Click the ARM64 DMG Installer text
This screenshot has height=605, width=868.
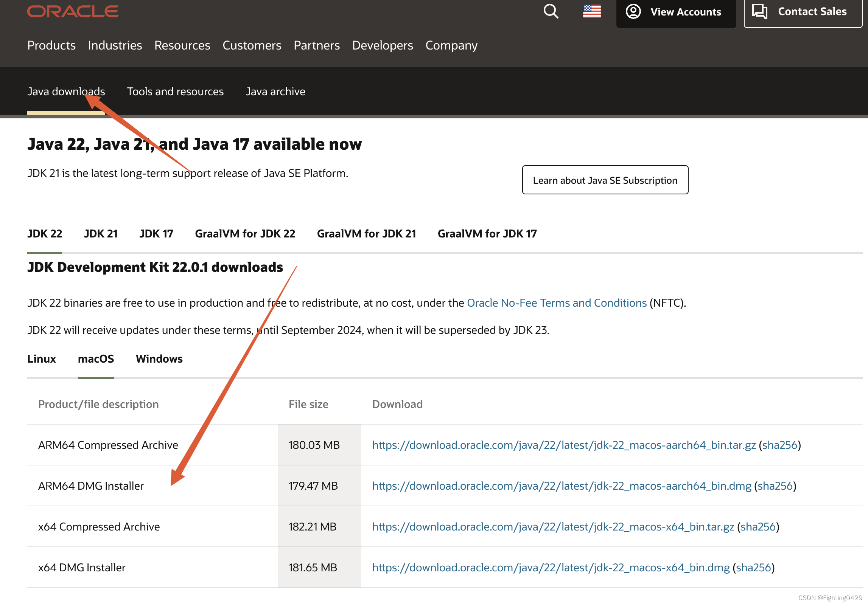pos(91,486)
